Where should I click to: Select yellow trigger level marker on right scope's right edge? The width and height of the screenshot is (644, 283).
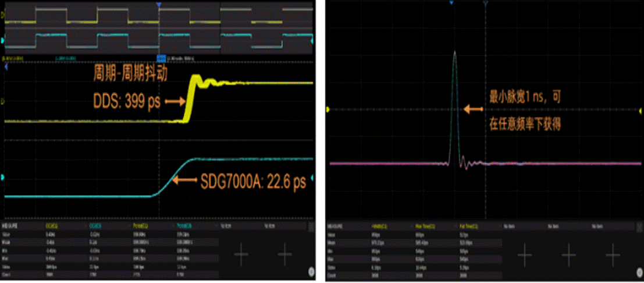(x=641, y=110)
